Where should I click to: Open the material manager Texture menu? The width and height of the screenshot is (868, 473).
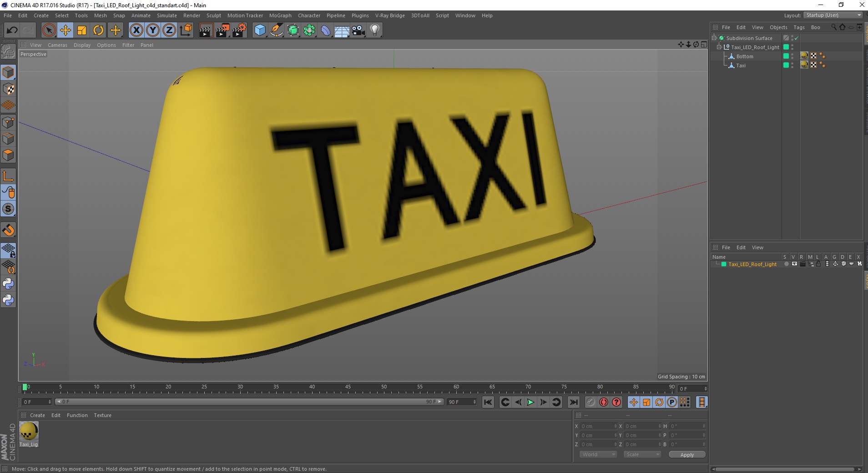[x=102, y=415]
